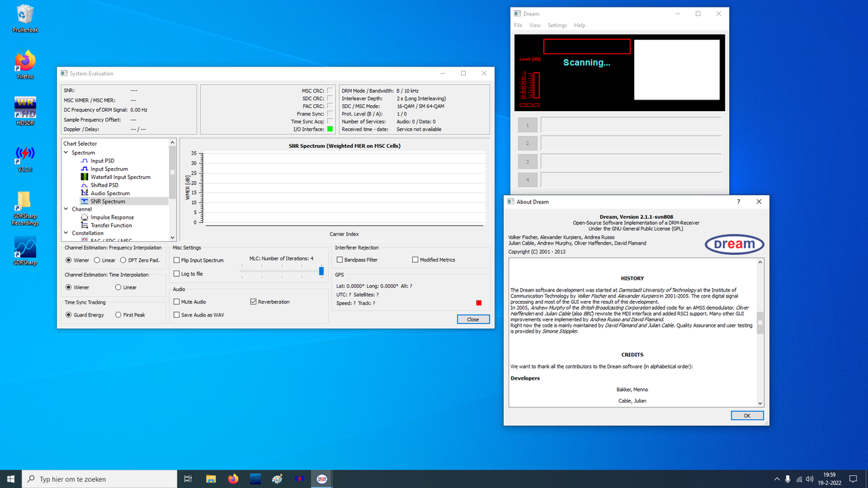The image size is (868, 488).
Task: Enable Flip Input Spectrum checkbox
Action: [x=177, y=260]
